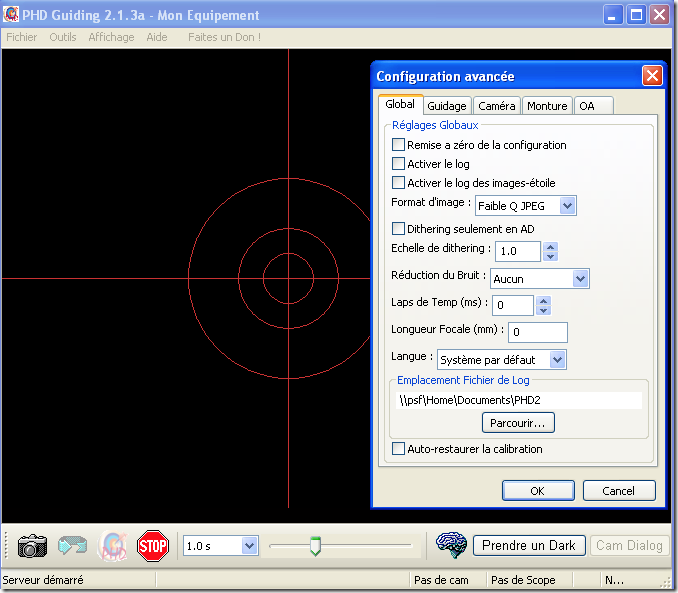Open the Outils menu
The width and height of the screenshot is (678, 593).
coord(63,37)
